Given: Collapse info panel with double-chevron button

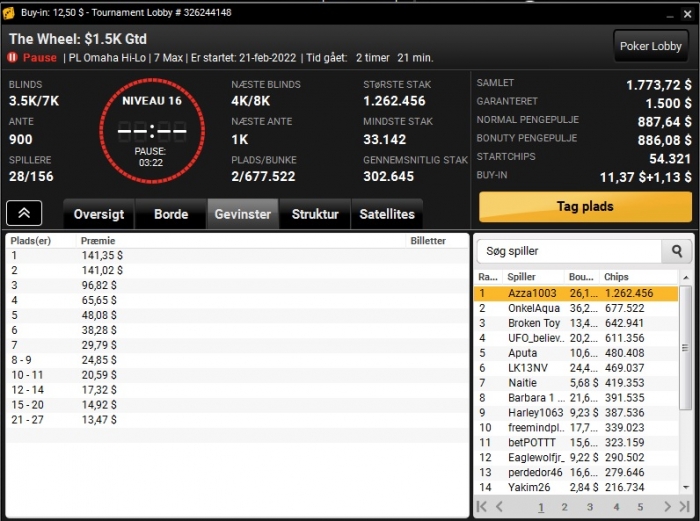Looking at the screenshot, I should tap(24, 213).
